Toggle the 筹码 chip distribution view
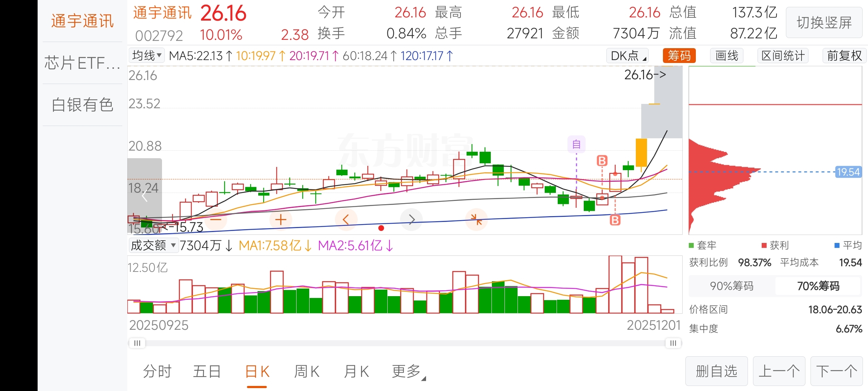Viewport: 868px width, 391px height. click(x=679, y=56)
